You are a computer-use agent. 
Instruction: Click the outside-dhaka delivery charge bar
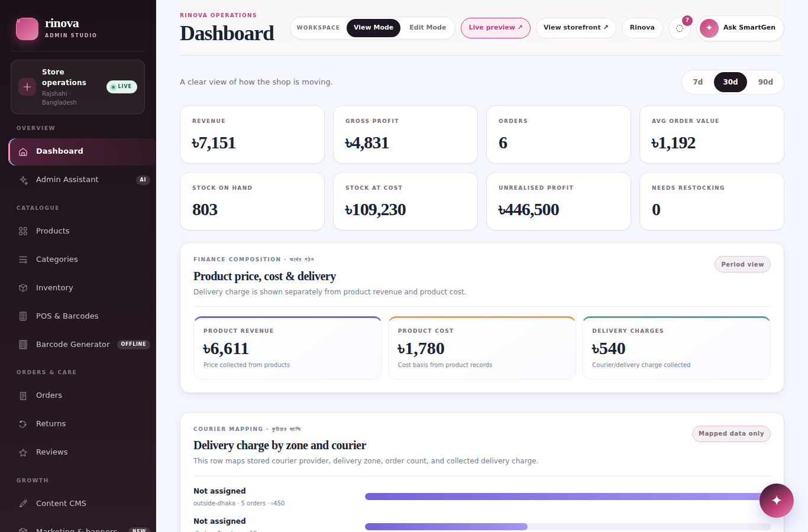pos(568,497)
